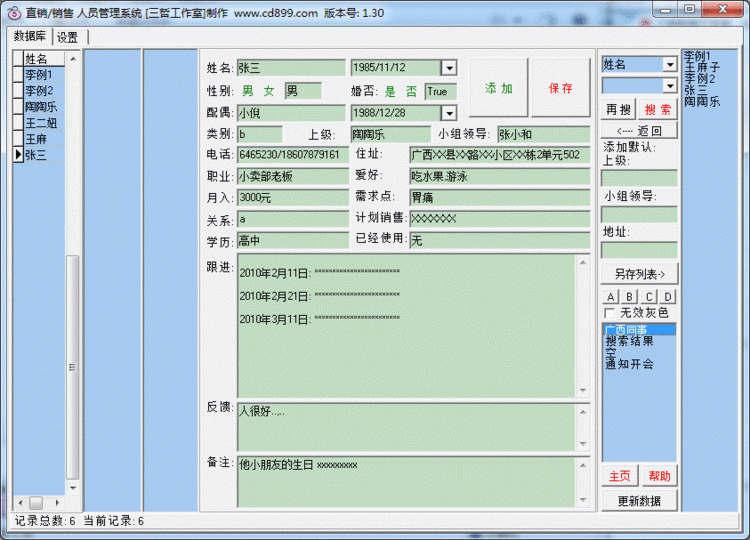
Task: Enable the 无效灰色 checkbox
Action: 610,313
